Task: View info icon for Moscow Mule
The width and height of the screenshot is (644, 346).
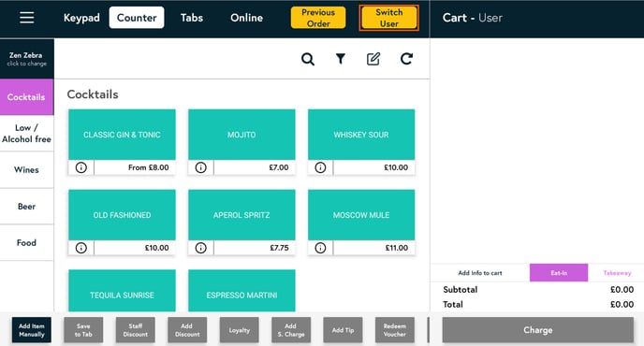Action: pyautogui.click(x=320, y=248)
